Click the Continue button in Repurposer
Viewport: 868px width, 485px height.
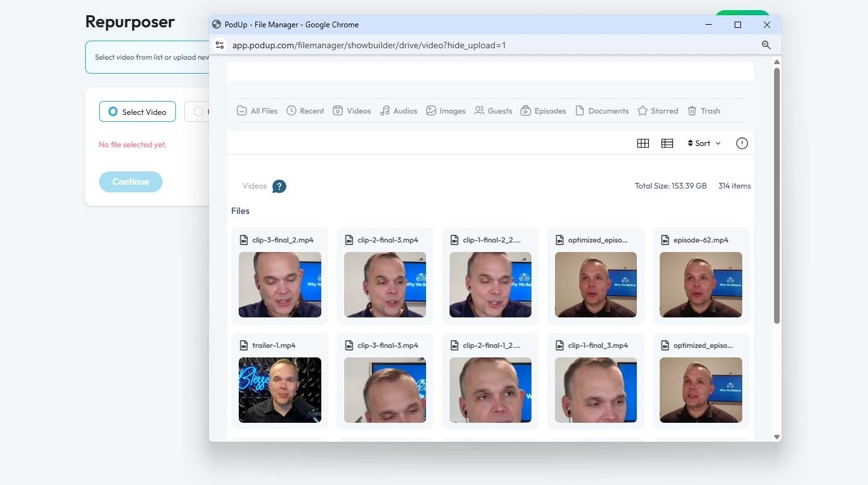click(x=131, y=182)
